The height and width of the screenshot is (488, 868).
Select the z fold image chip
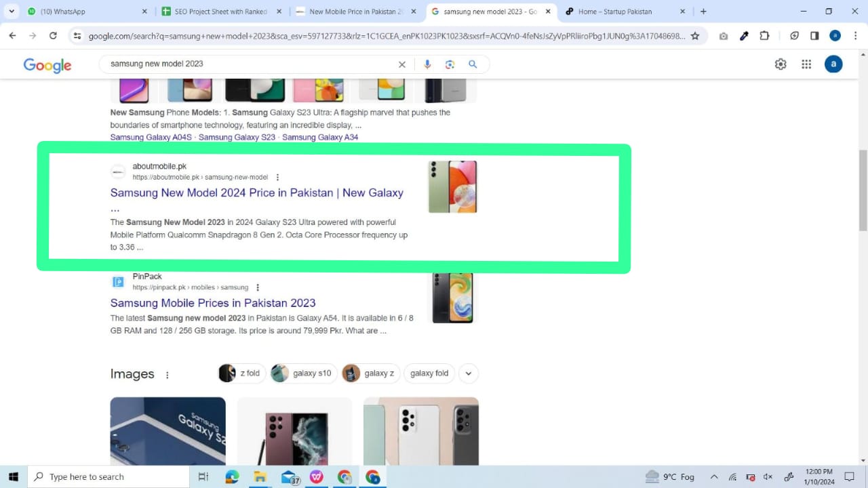click(x=241, y=373)
